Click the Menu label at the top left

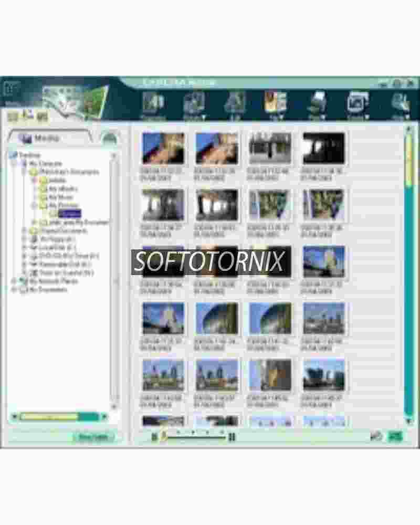click(x=12, y=103)
